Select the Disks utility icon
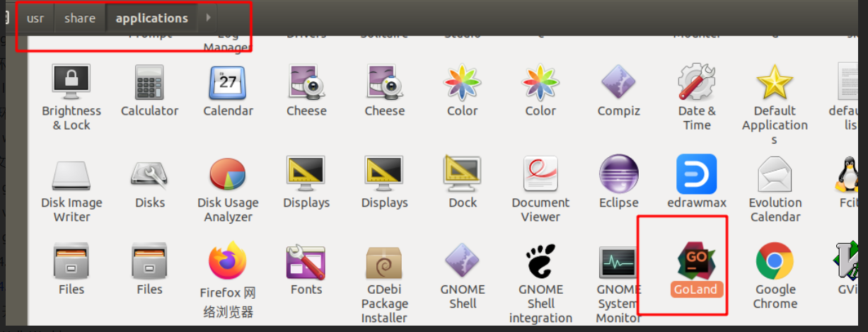The image size is (868, 332). coord(149,174)
